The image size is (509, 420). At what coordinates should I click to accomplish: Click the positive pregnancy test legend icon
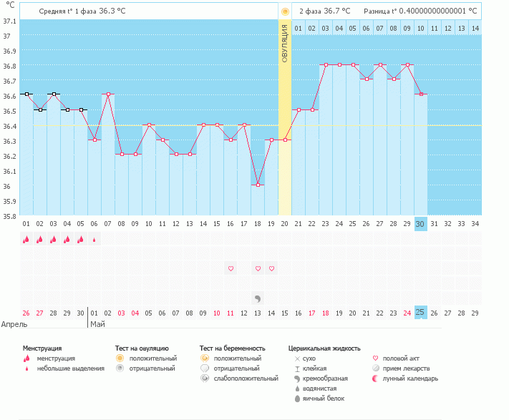pyautogui.click(x=205, y=358)
